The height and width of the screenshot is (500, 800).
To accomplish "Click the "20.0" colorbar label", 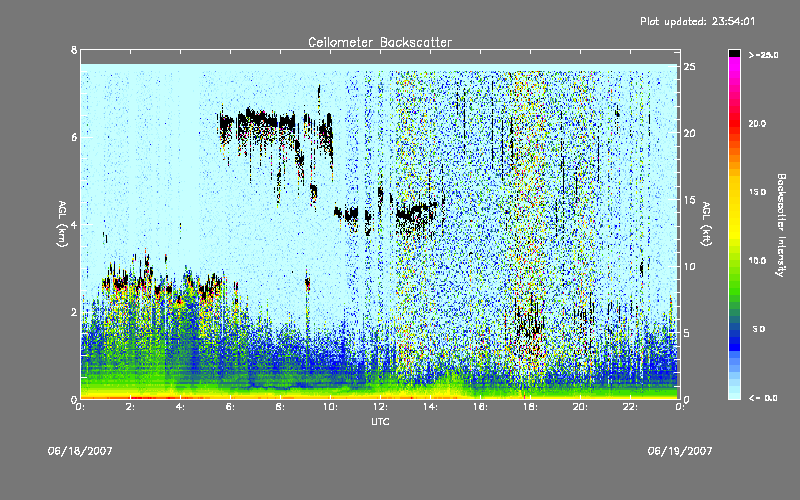I will point(757,123).
